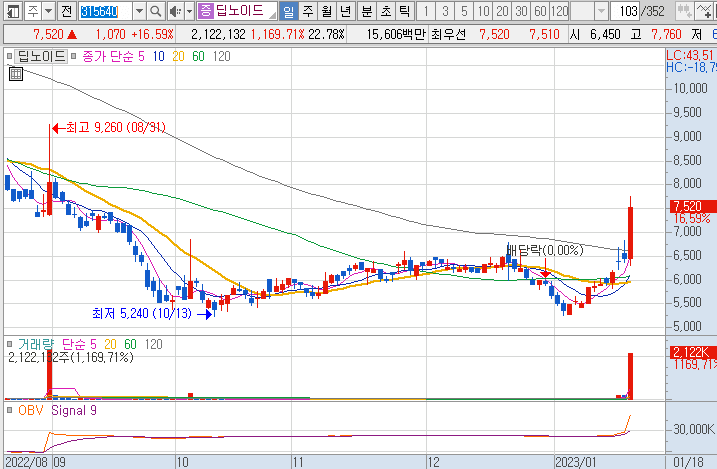Switch to 월 monthly chart period
This screenshot has height=469, width=717.
tap(327, 11)
